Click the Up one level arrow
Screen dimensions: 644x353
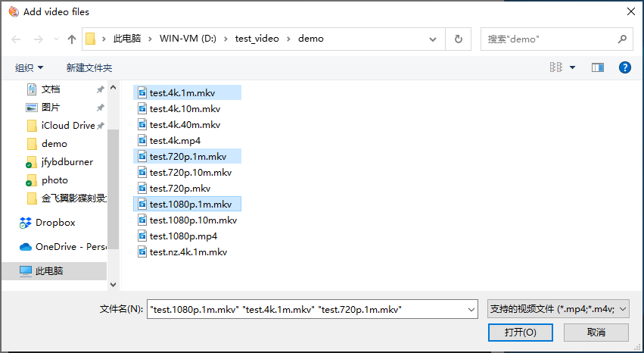72,39
